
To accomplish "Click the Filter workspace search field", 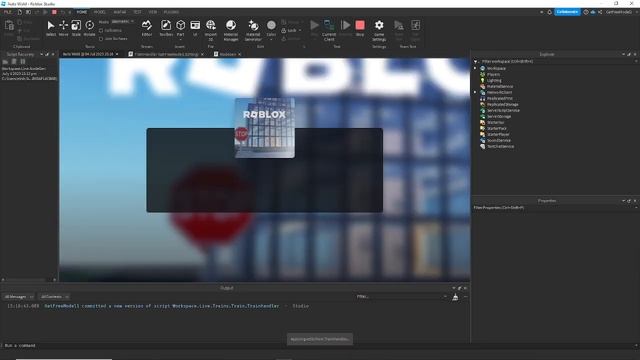I will pyautogui.click(x=557, y=62).
